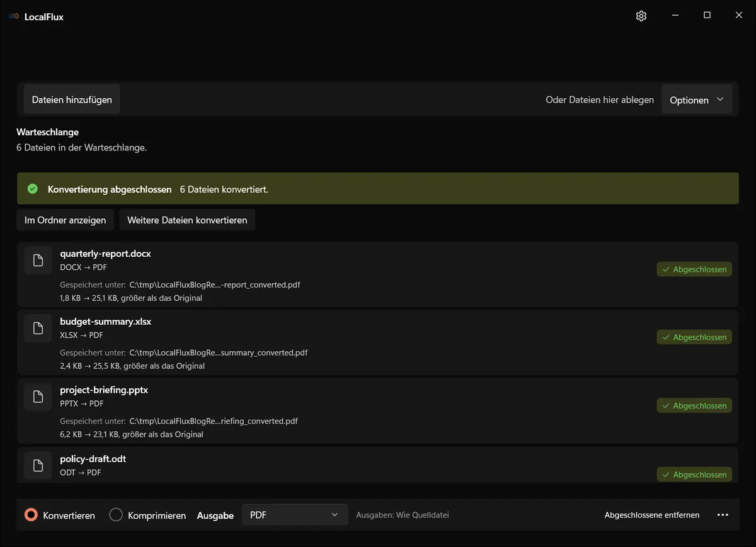Click the 'PPTX → PDF' conversion label
The height and width of the screenshot is (547, 756).
click(82, 403)
